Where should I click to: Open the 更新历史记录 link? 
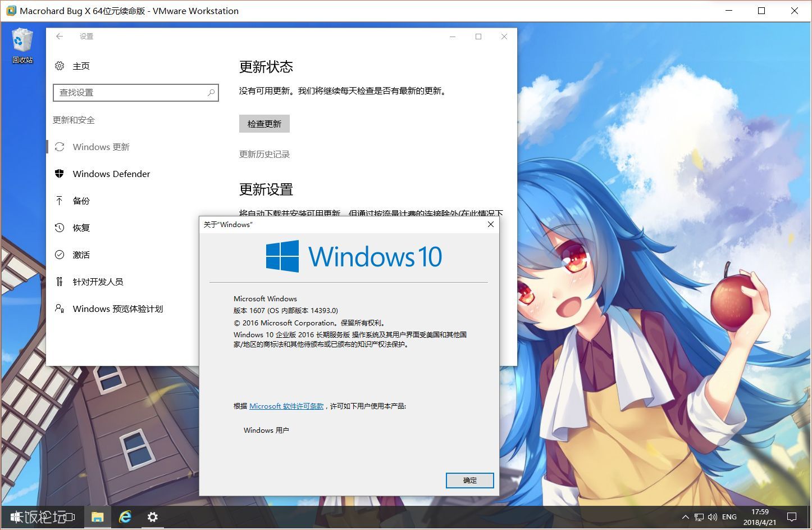264,154
